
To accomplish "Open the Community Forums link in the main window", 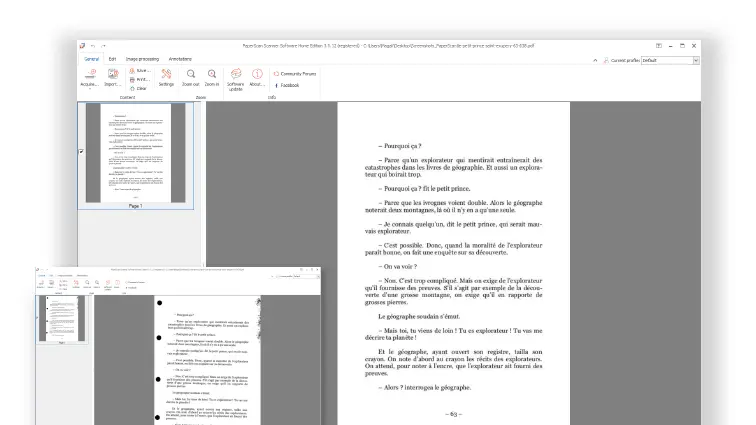I will point(295,74).
